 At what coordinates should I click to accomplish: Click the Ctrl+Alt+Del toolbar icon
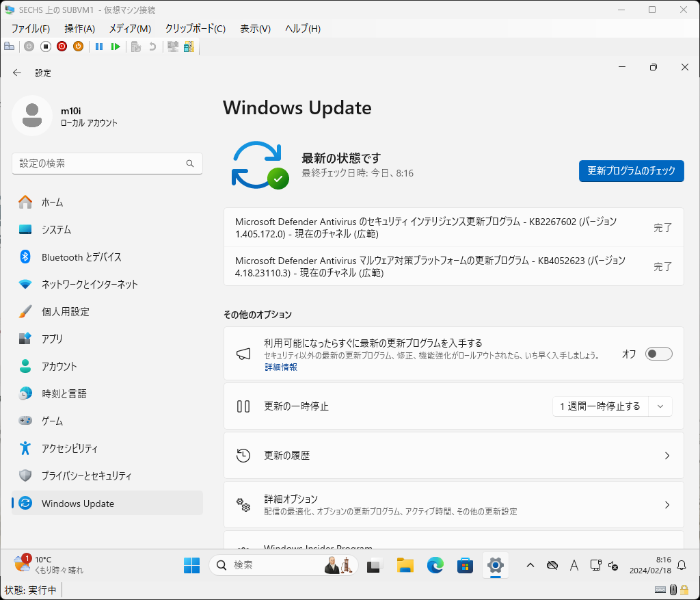click(x=10, y=46)
